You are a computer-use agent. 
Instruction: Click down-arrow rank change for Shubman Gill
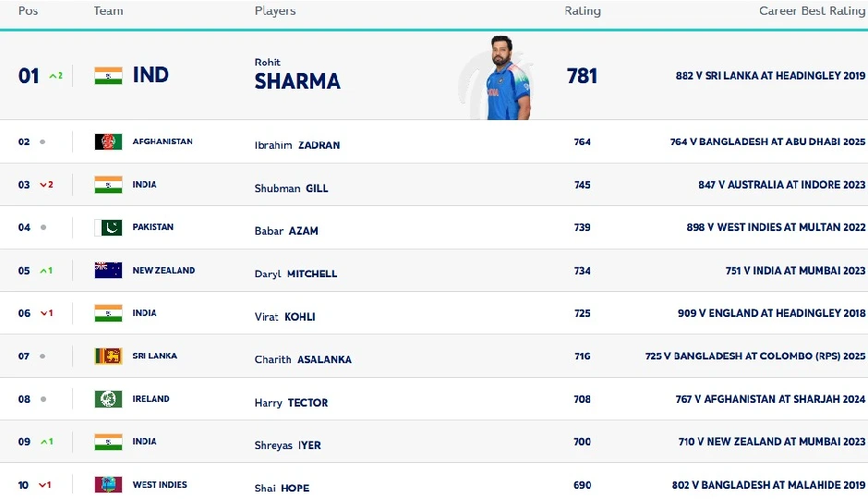pos(46,185)
